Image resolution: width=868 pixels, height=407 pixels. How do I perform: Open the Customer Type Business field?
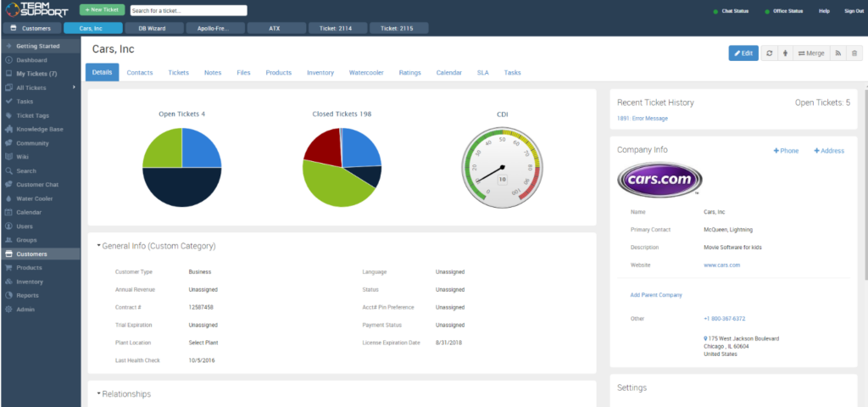coord(200,272)
